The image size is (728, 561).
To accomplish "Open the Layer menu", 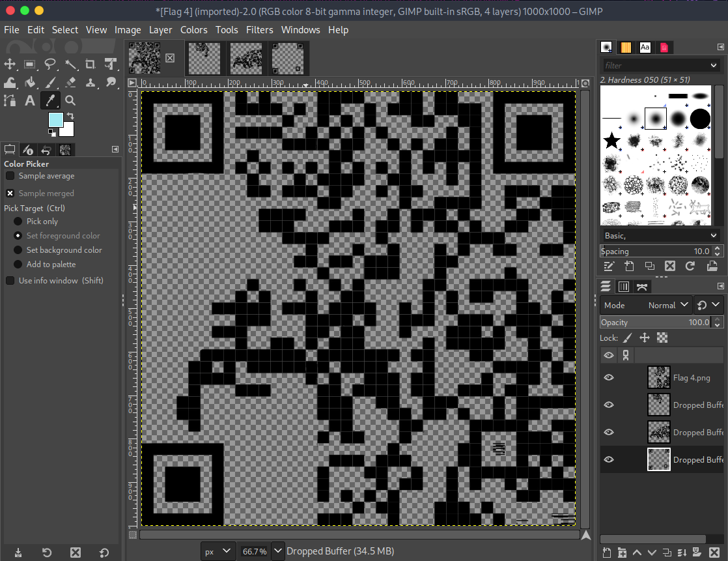I will (x=160, y=30).
